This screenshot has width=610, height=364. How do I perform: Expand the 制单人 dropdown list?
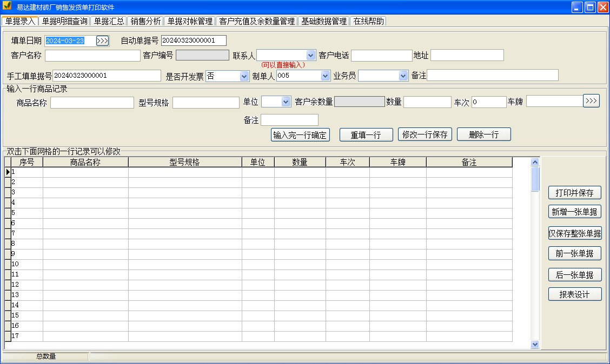[325, 76]
